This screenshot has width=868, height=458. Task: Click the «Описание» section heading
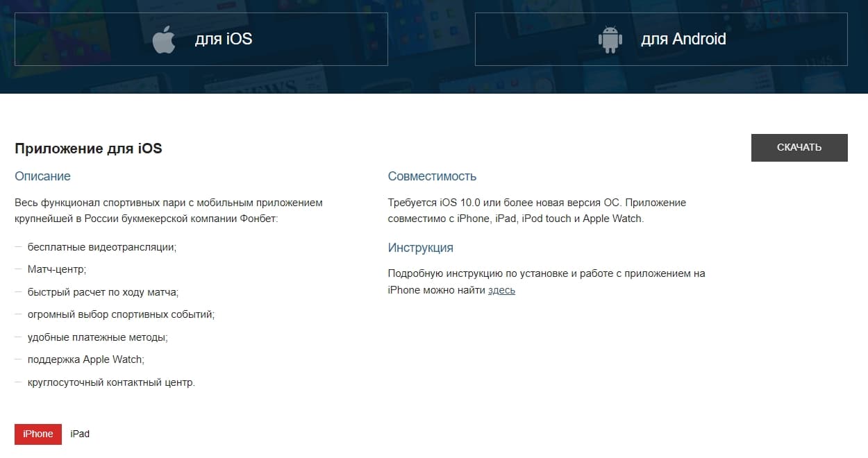point(42,176)
